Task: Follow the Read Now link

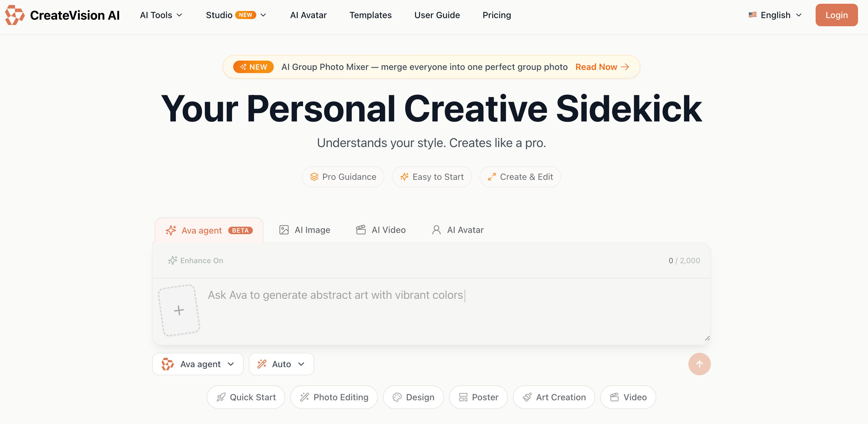Action: (602, 67)
